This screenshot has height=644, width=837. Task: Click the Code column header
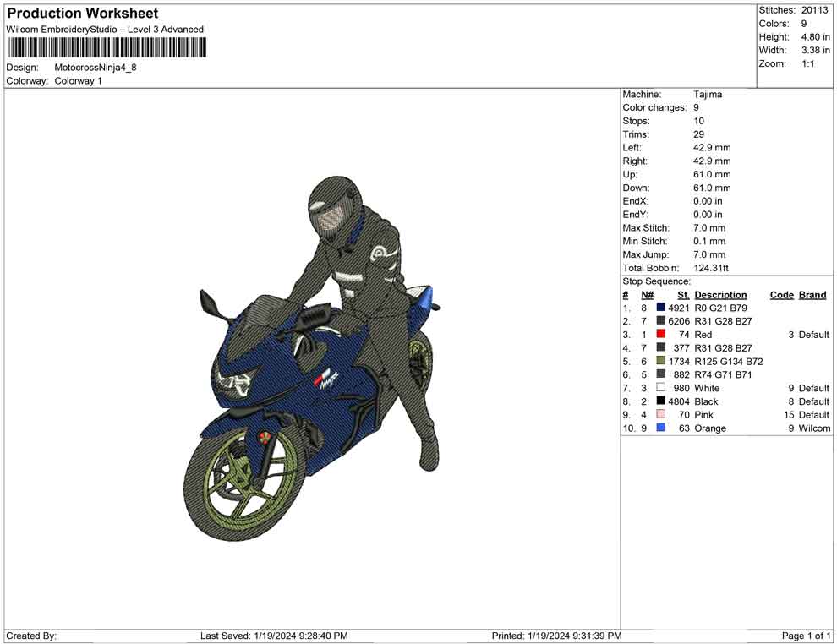click(781, 294)
